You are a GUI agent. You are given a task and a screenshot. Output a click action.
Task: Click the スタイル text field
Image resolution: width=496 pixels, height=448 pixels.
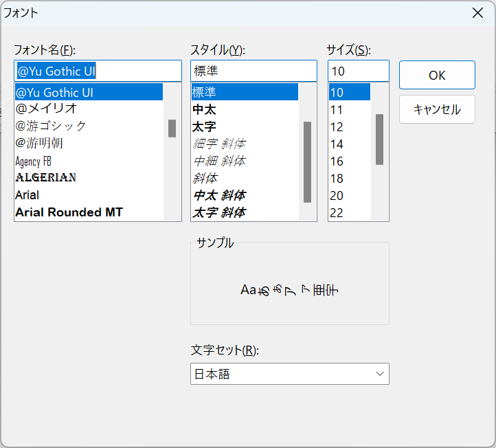point(253,71)
